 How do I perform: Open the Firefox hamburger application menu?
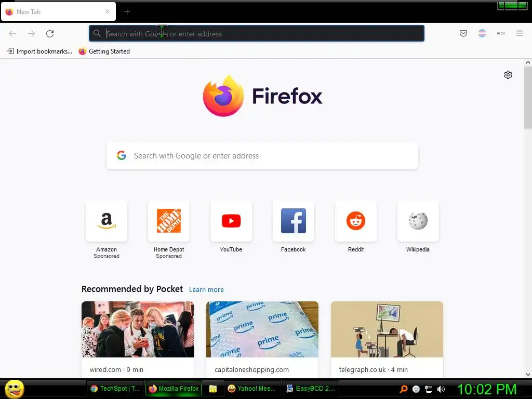tap(520, 33)
